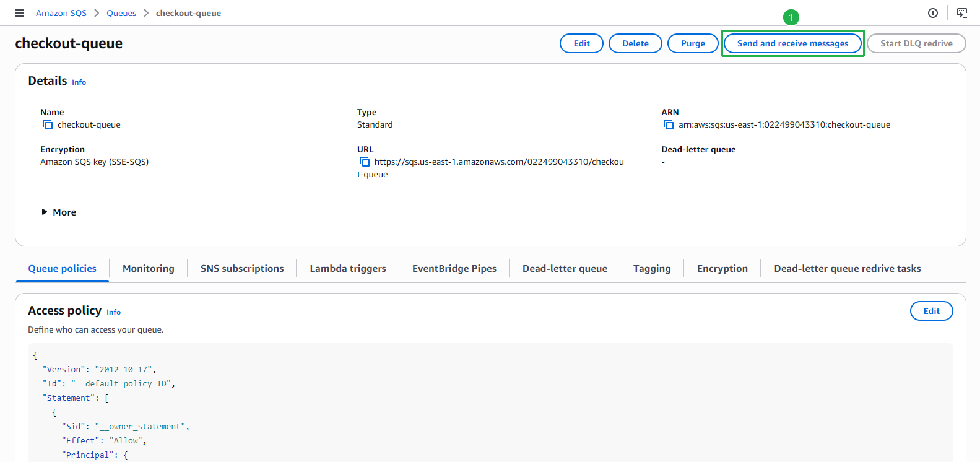Switch to EventBridge Pipes tab
Screen dimensions: 980x462
454,269
